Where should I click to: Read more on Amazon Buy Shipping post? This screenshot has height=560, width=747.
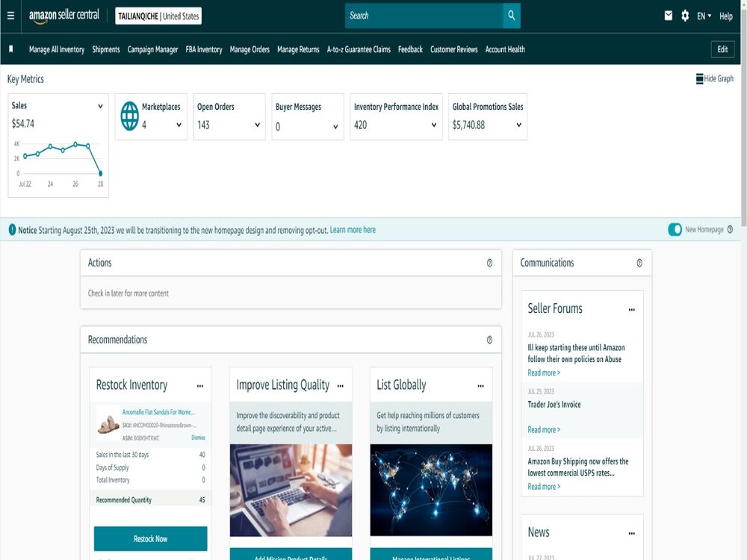point(544,487)
